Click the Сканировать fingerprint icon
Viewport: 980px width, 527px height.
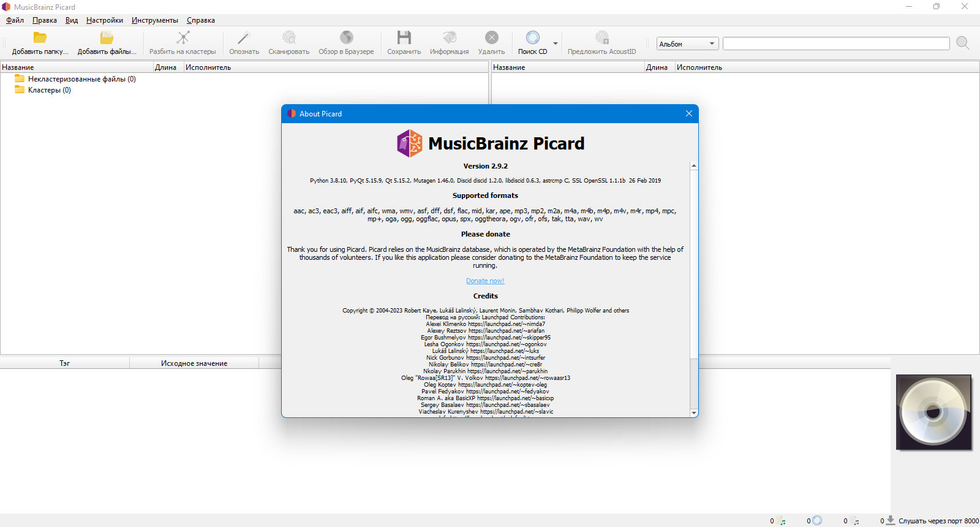(x=289, y=38)
